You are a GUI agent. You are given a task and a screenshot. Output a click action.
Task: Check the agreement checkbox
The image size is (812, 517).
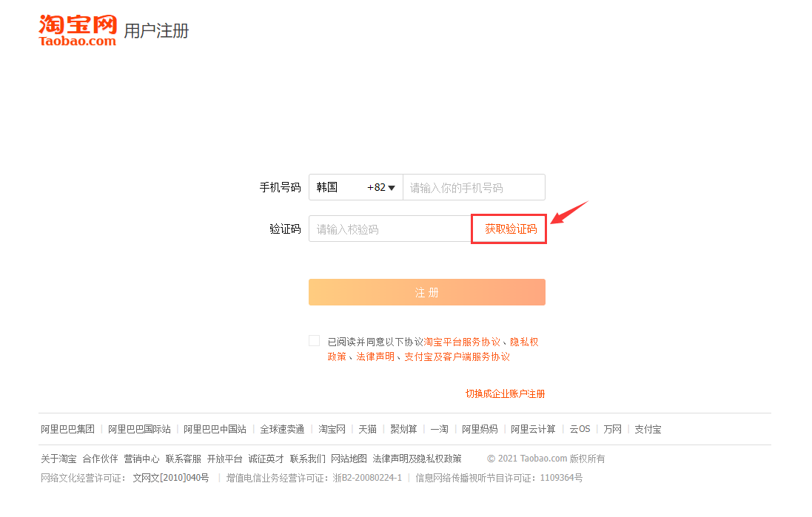point(314,340)
